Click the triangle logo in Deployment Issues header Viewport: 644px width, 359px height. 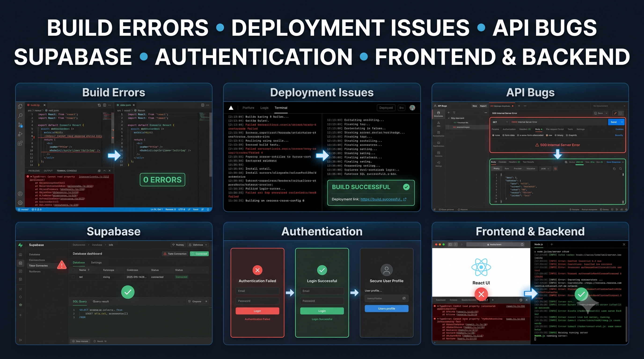(x=231, y=108)
